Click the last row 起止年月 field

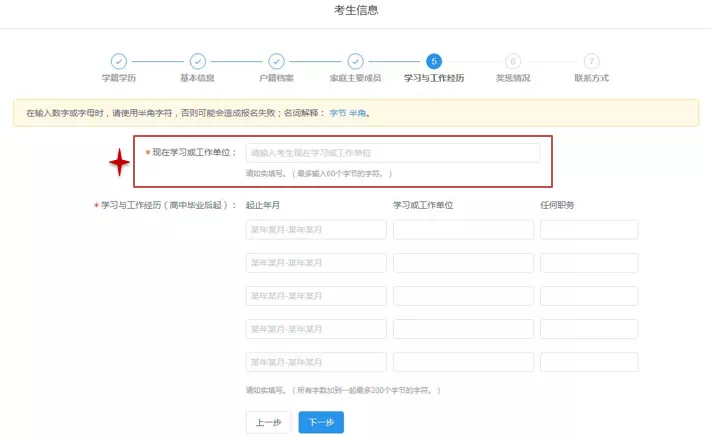316,362
